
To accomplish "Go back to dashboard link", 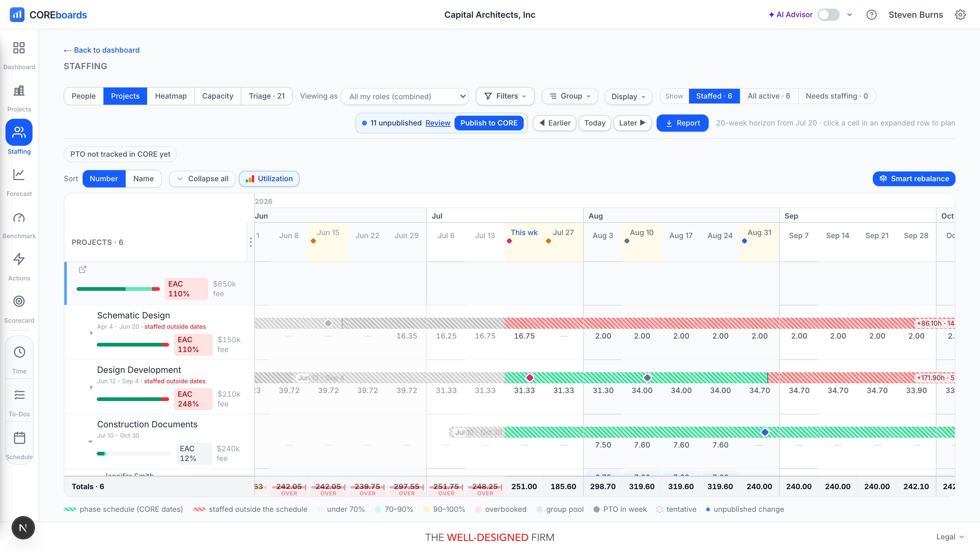I will click(102, 50).
